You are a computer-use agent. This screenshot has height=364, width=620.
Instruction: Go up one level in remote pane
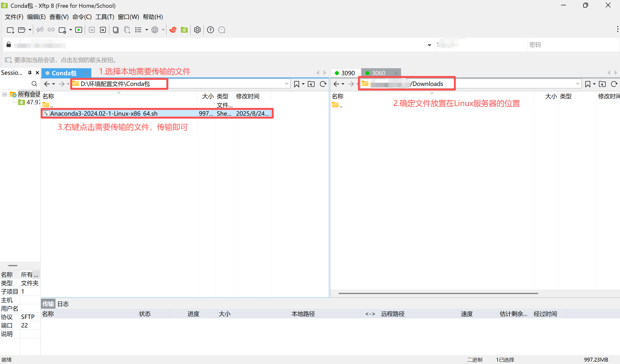click(602, 84)
